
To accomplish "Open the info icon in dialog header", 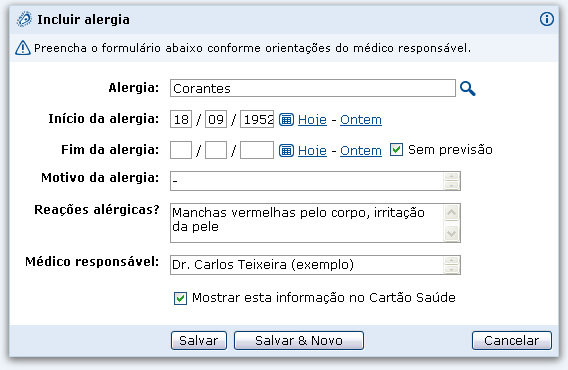I will click(x=547, y=19).
